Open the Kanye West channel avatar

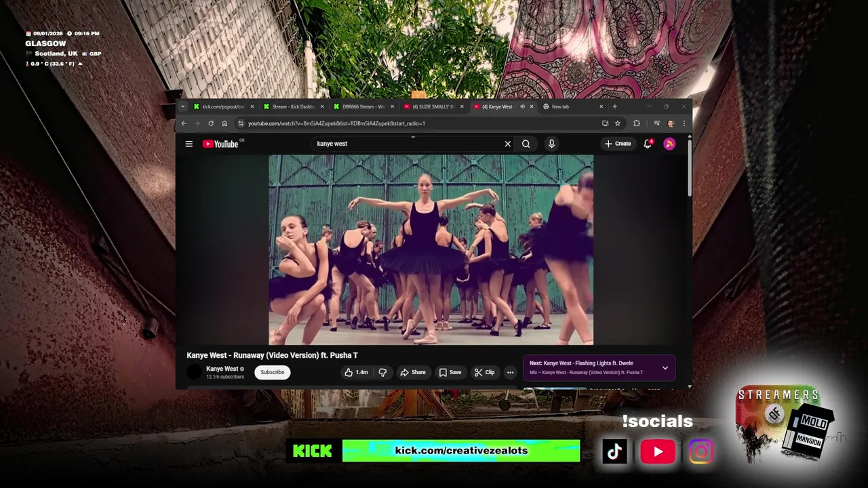tap(195, 372)
